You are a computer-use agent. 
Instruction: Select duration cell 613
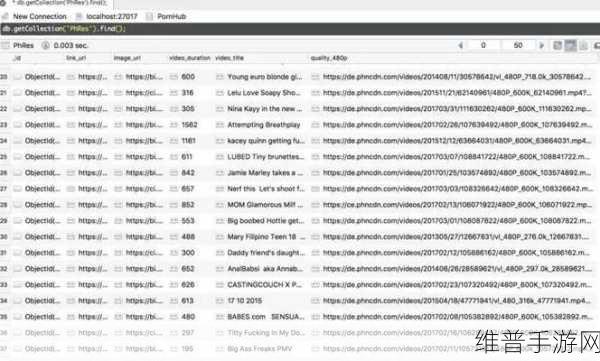coord(188,301)
